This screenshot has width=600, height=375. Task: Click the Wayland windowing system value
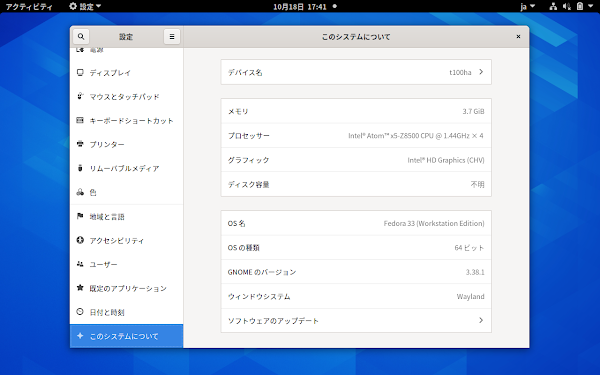click(470, 297)
